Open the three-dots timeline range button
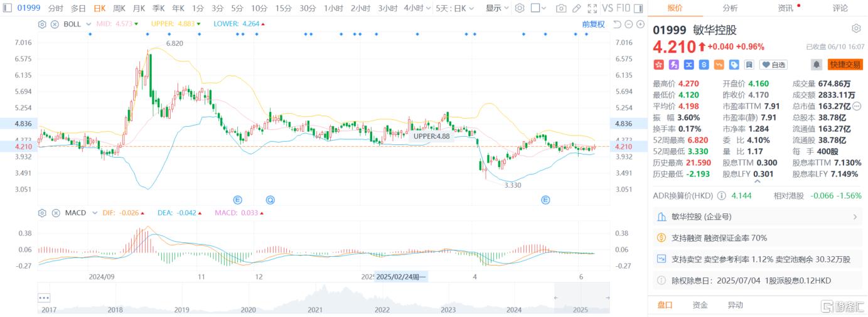Screen dimensions: 868x317 (44, 298)
